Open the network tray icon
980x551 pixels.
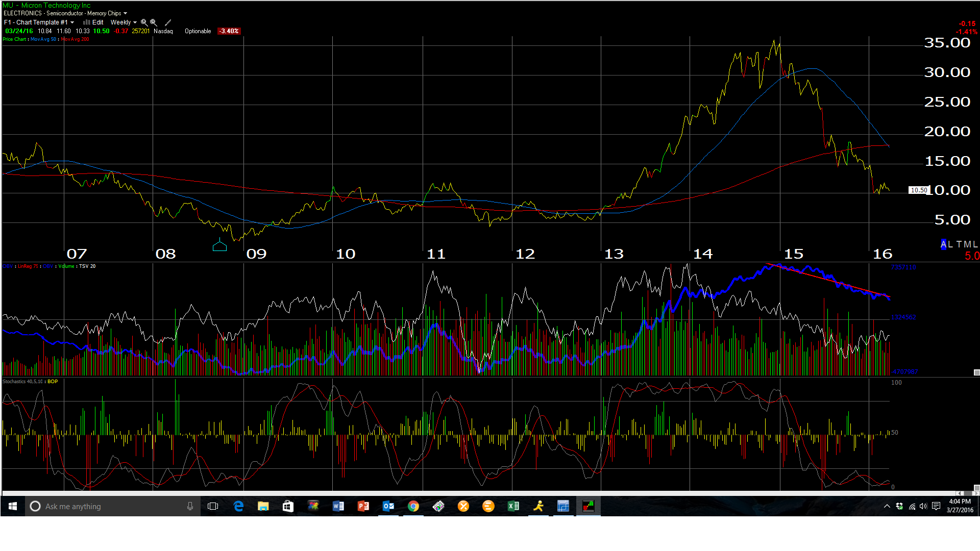tap(912, 506)
